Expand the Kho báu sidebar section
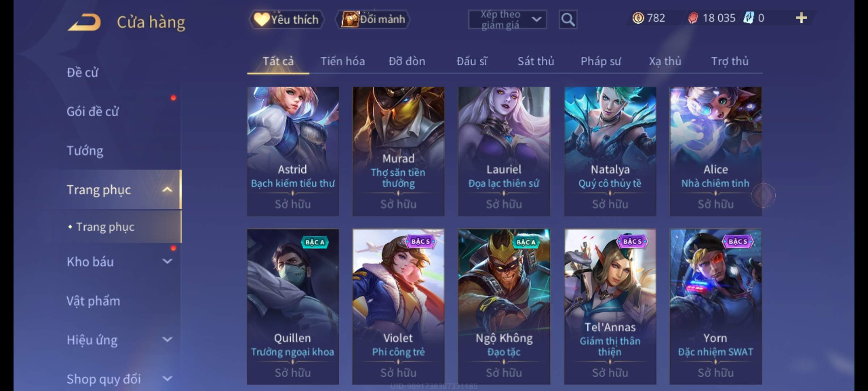Image resolution: width=868 pixels, height=391 pixels. (167, 261)
